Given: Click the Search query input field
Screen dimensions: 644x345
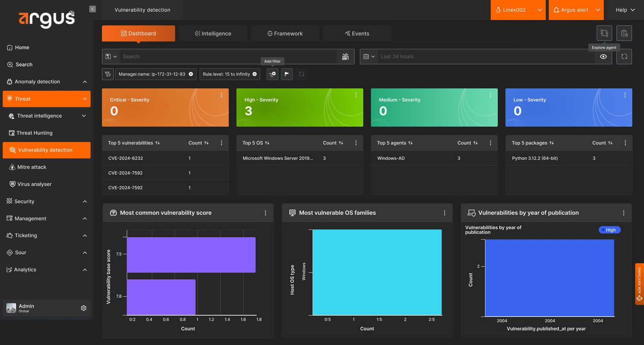Looking at the screenshot, I should coord(228,57).
